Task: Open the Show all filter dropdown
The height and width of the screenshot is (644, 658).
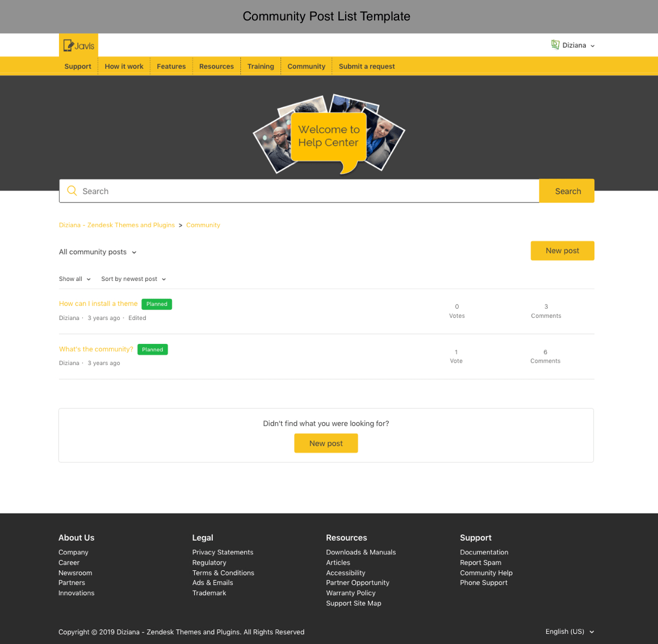Action: (x=75, y=279)
